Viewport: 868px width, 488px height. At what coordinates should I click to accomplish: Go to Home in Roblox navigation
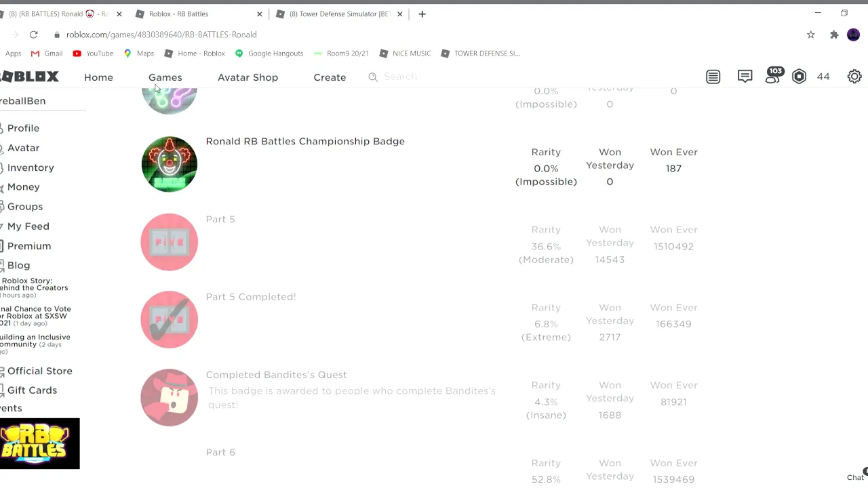coord(98,77)
